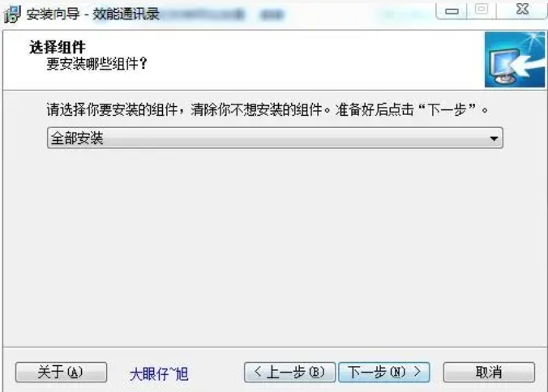
Task: Cancel installation with the 取消 button
Action: point(489,372)
